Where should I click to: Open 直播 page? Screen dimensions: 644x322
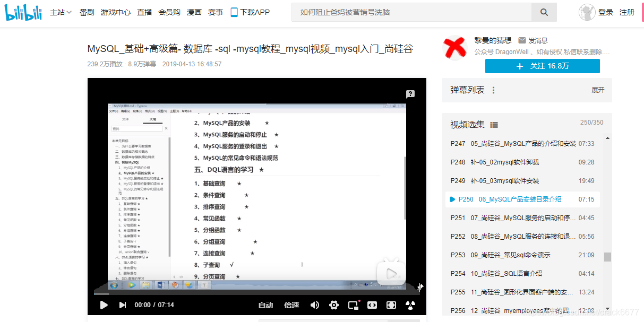(144, 12)
